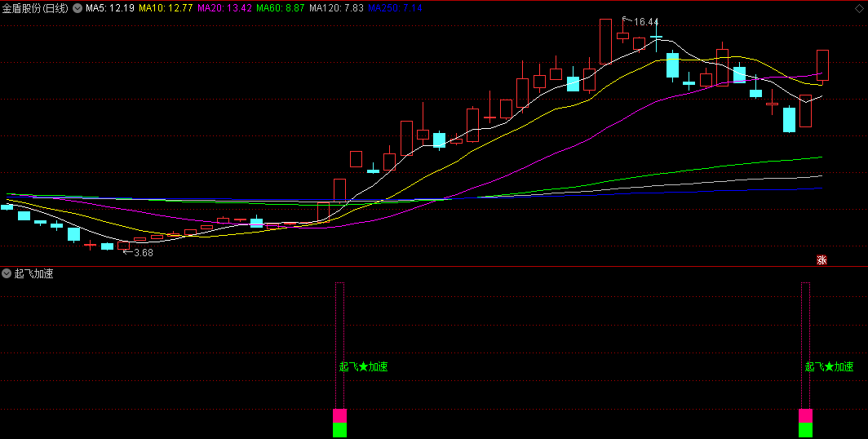Click the earlier 起飞★加速 signal label

pyautogui.click(x=363, y=366)
